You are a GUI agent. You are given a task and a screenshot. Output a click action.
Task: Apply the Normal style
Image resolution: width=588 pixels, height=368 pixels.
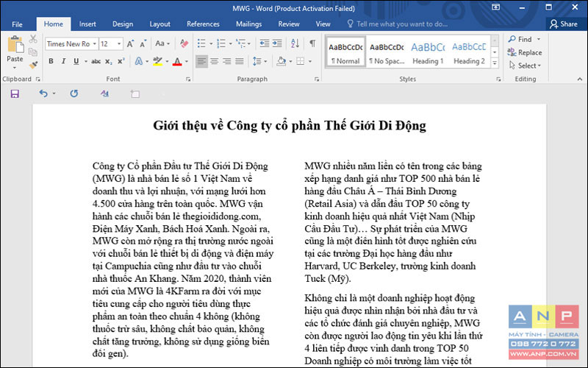[x=345, y=52]
